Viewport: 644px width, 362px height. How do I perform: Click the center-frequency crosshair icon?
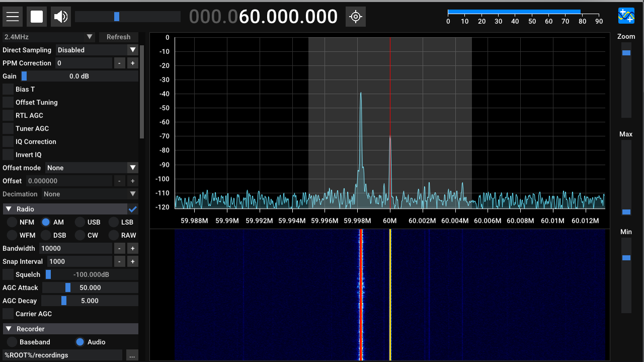point(356,16)
